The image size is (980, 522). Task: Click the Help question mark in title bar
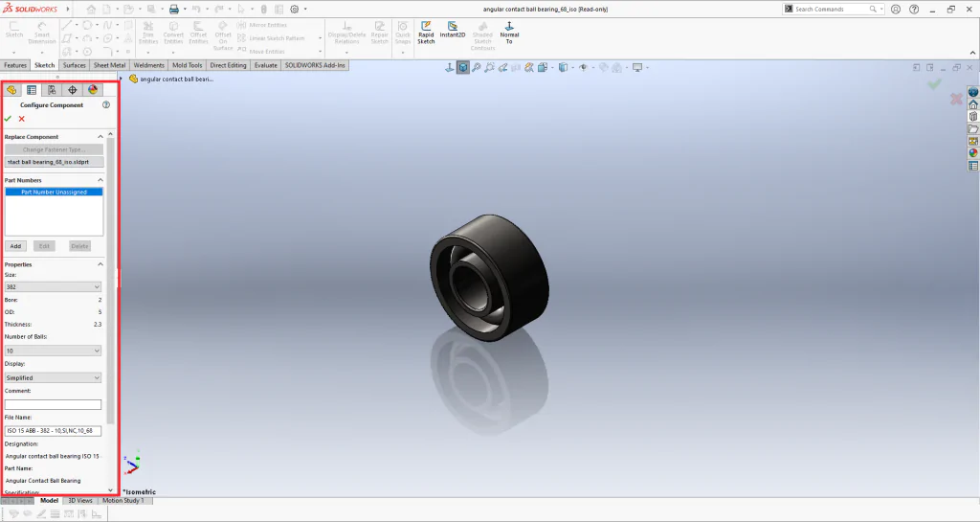pos(914,10)
